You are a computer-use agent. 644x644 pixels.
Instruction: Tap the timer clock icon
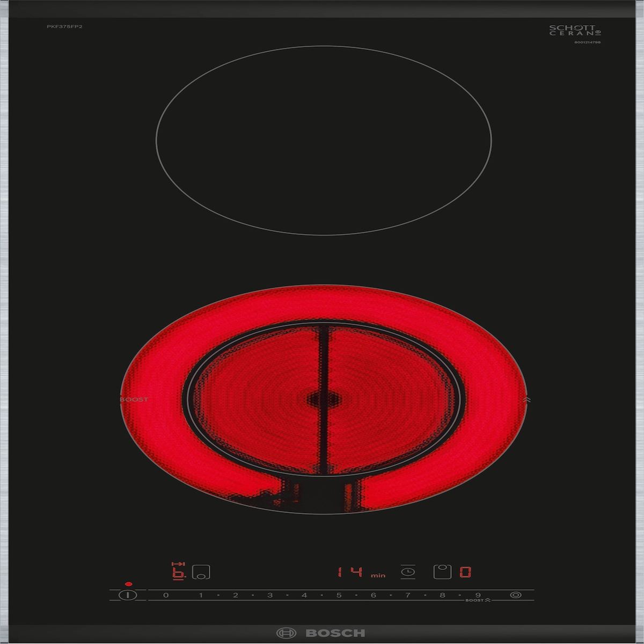tap(408, 572)
